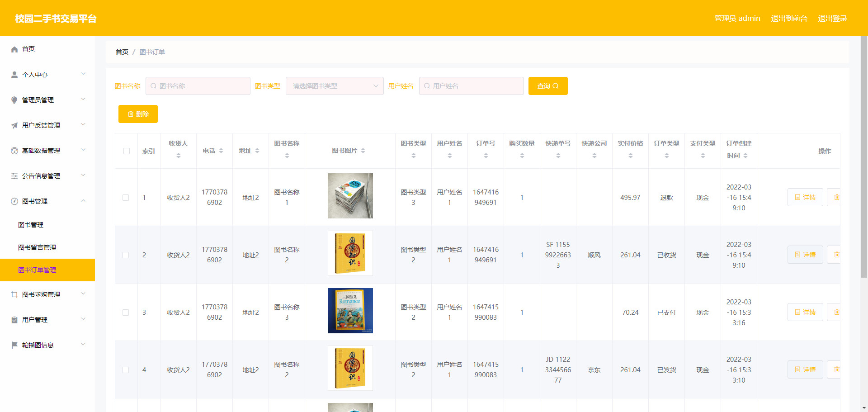The height and width of the screenshot is (412, 868).
Task: Click the admin management bulb icon
Action: point(14,100)
